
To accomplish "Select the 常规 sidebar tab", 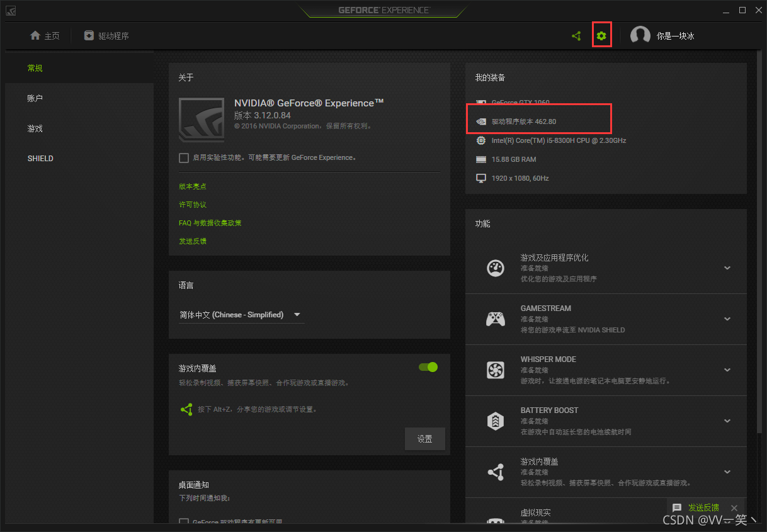I will (79, 68).
